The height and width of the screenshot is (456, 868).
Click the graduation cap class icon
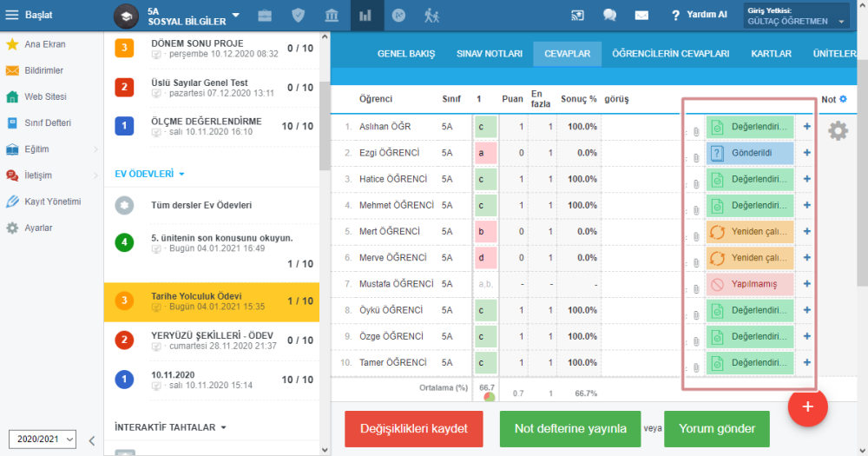coord(126,16)
